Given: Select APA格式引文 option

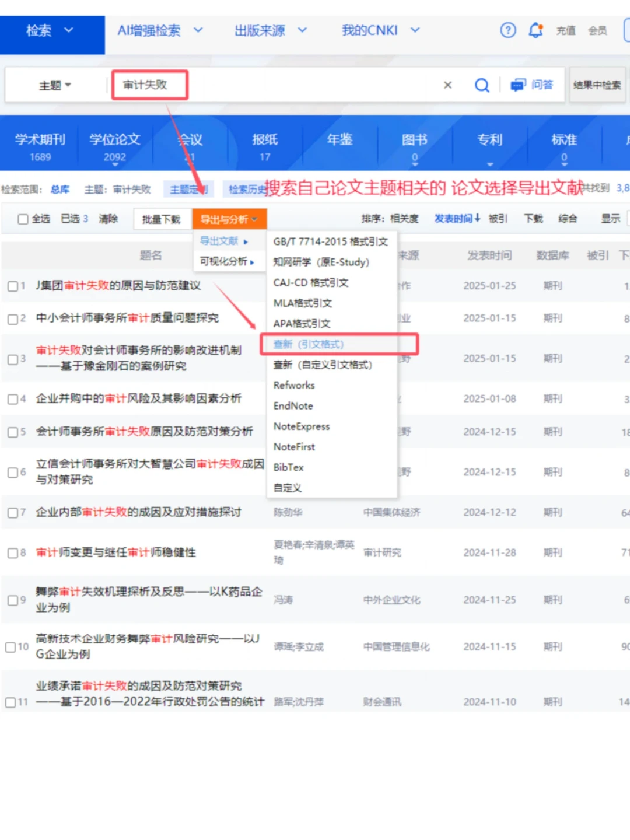Looking at the screenshot, I should 302,323.
